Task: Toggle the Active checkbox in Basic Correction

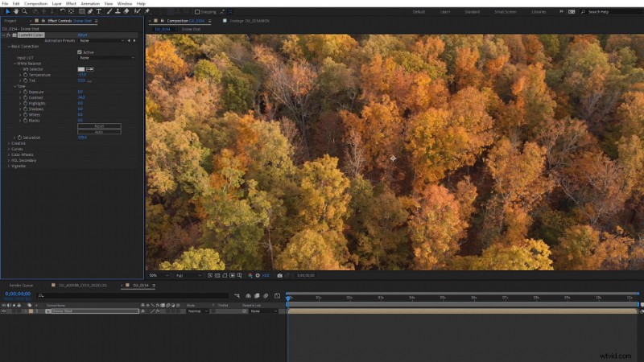Action: click(x=80, y=52)
